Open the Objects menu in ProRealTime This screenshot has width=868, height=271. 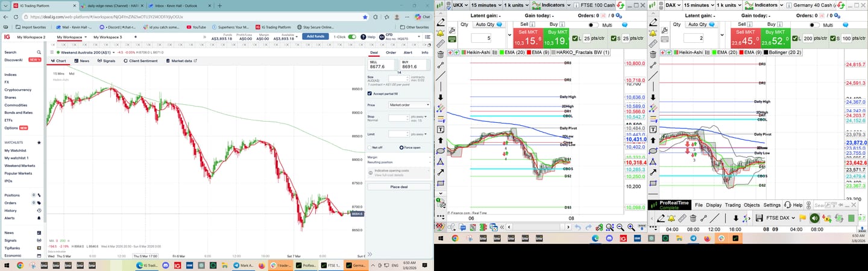[x=752, y=205]
